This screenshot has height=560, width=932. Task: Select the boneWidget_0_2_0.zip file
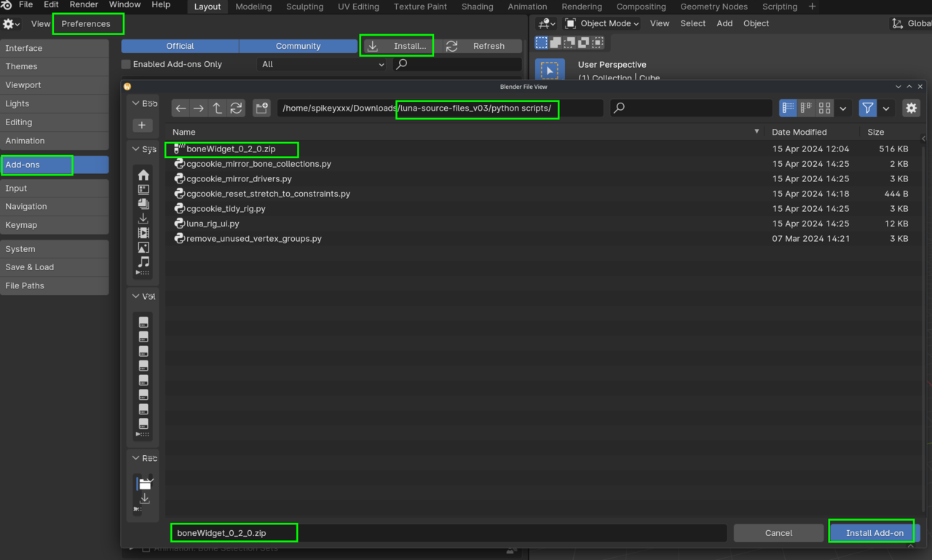pos(231,149)
